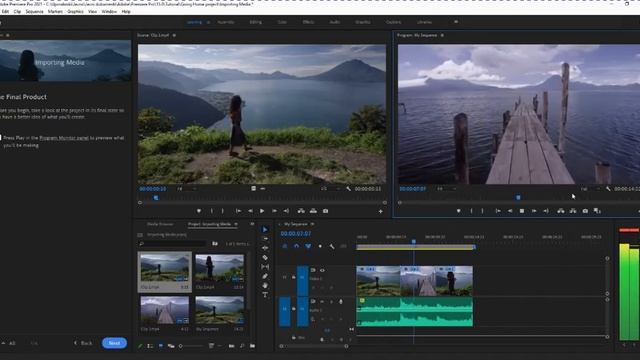Click Lift button in Program Monitor

(560, 211)
